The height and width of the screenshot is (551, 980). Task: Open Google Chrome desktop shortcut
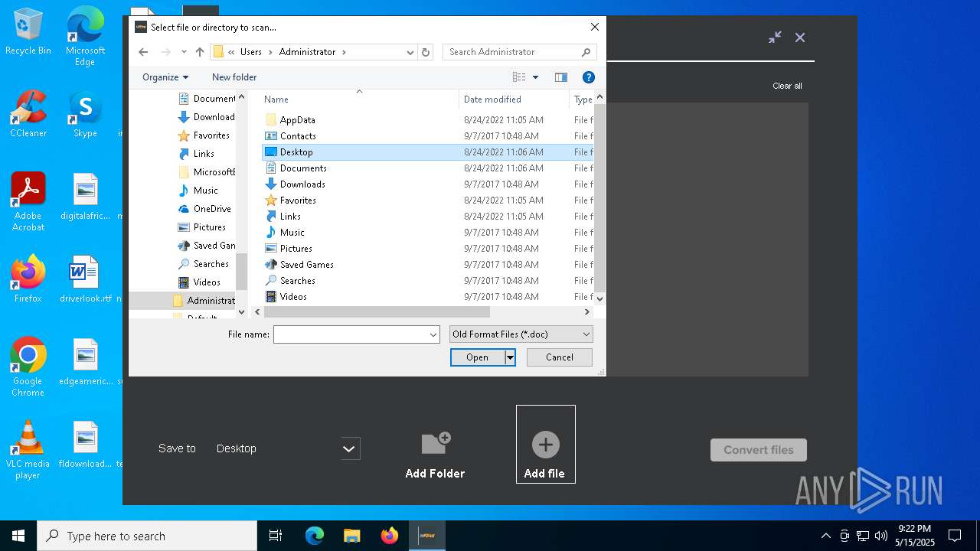pos(28,367)
